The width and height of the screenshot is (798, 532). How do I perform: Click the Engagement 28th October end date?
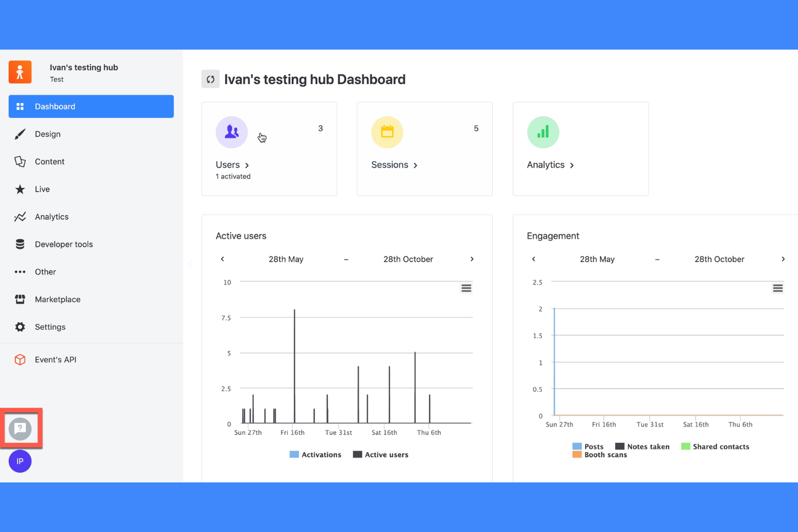(x=719, y=259)
